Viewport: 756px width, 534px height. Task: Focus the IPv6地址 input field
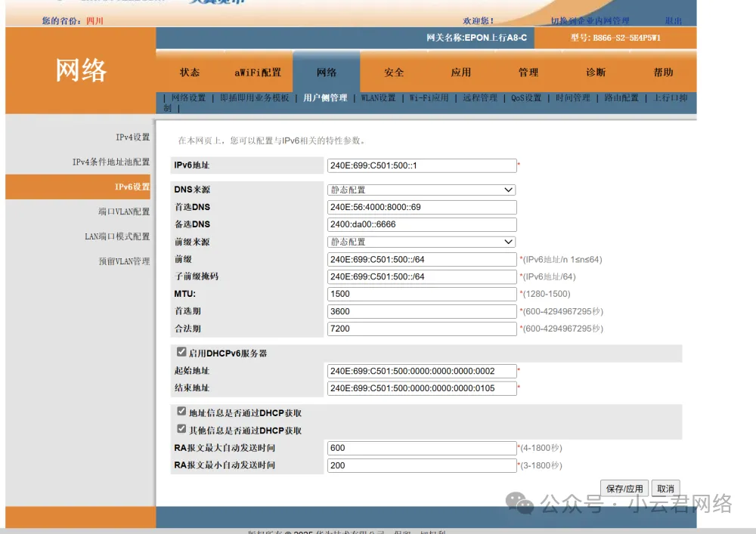(x=422, y=165)
